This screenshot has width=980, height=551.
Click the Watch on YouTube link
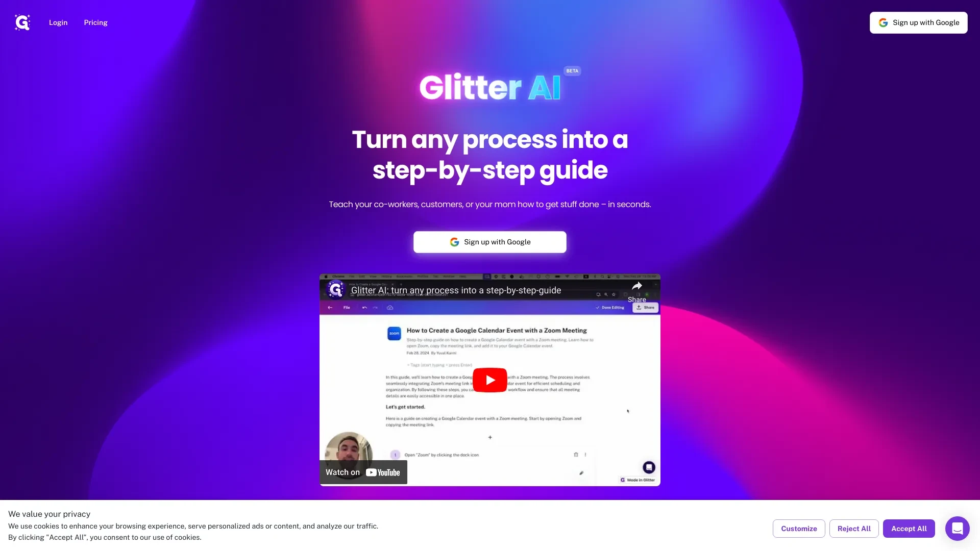(x=363, y=471)
